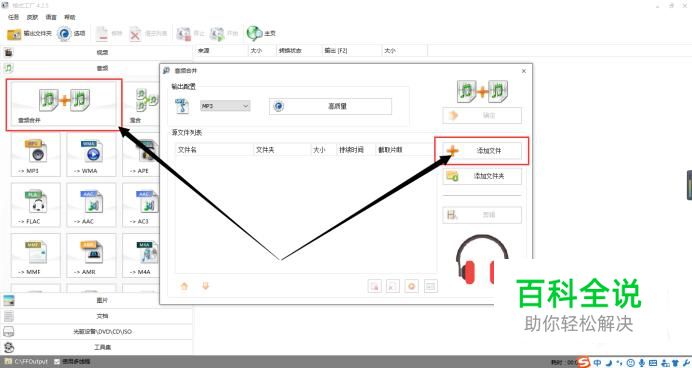The width and height of the screenshot is (692, 368).
Task: Click first icon in dialog bottom icon row
Action: tap(374, 286)
